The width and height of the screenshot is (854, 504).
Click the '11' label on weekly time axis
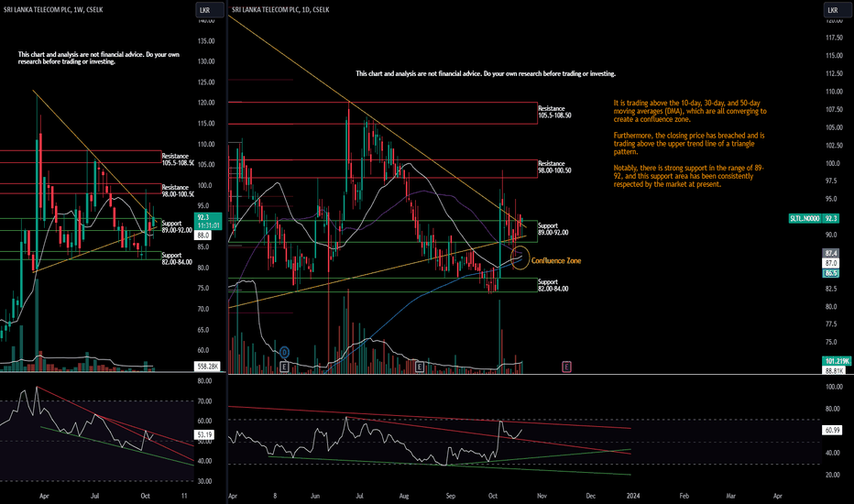click(184, 496)
